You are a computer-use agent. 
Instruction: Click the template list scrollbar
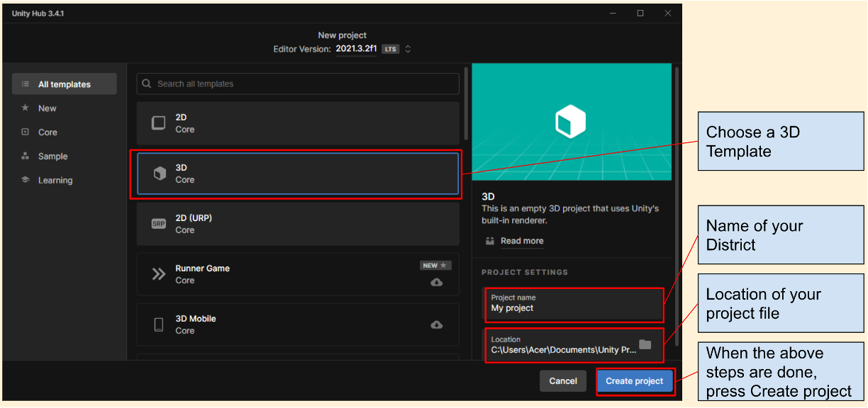tap(466, 103)
